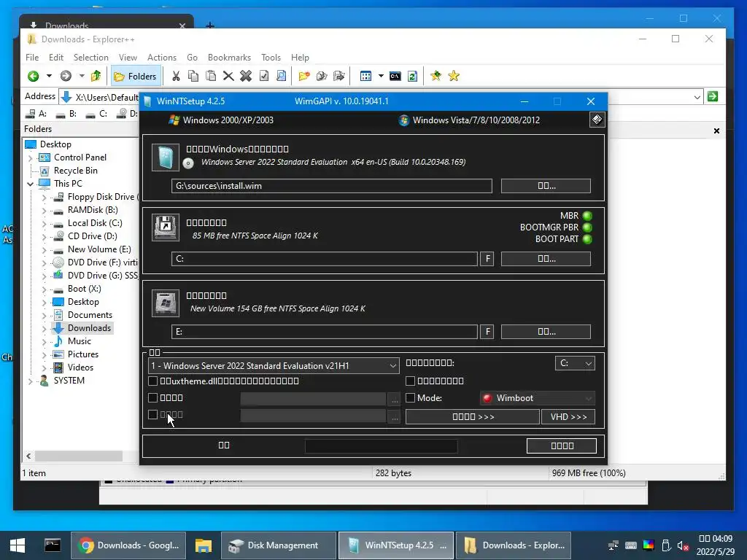Click the installation drive E: path field

[325, 332]
